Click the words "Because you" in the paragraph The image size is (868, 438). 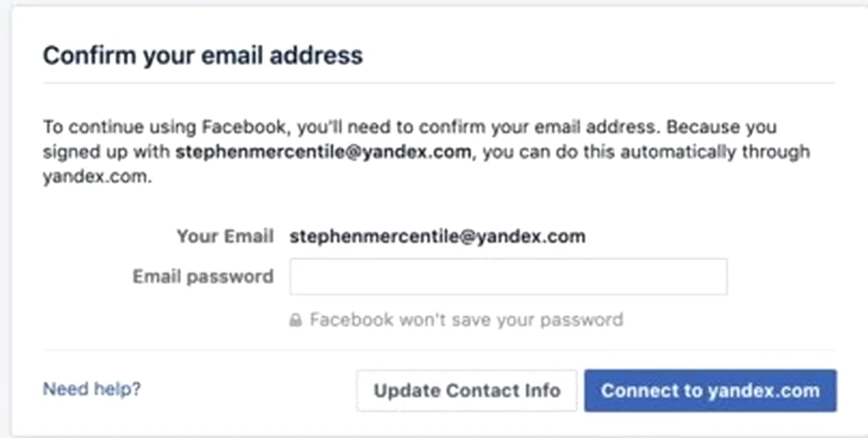(x=721, y=127)
